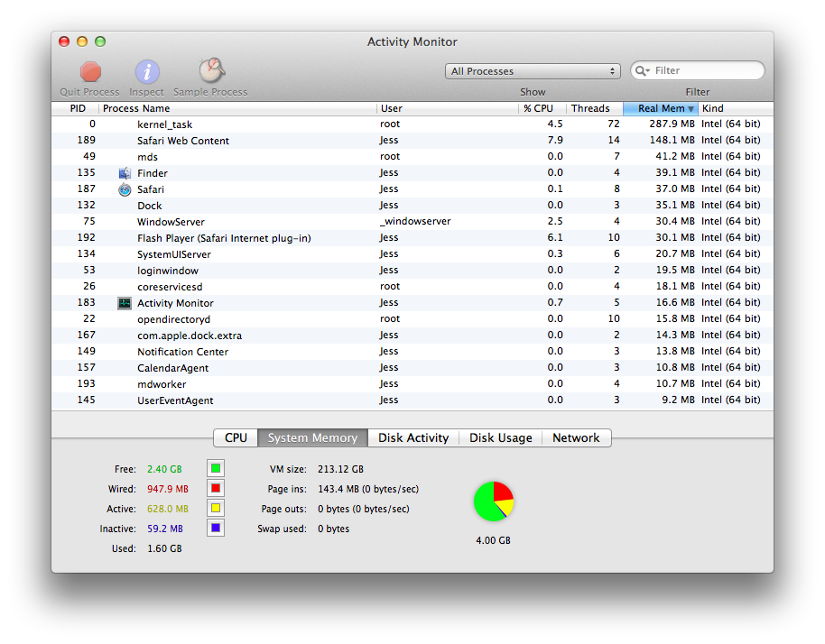Sort by the Process Name column header
The image size is (825, 644).
[x=237, y=108]
